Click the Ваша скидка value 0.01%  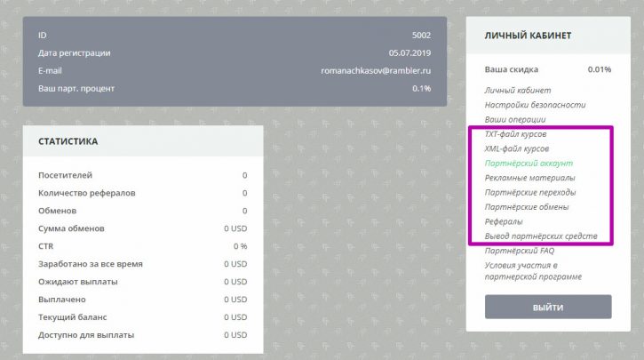click(x=600, y=69)
